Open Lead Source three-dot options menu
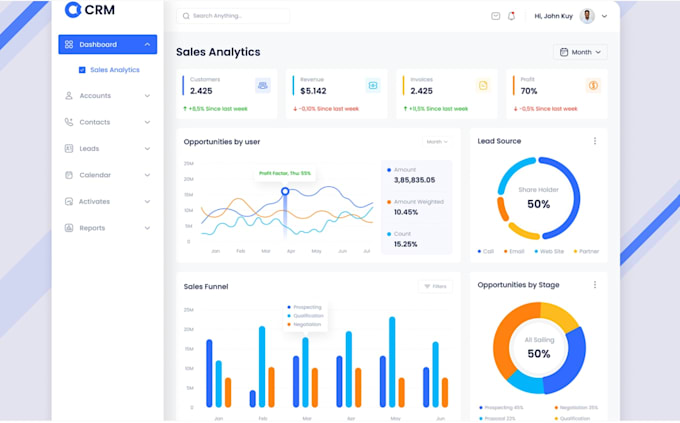 click(x=595, y=141)
